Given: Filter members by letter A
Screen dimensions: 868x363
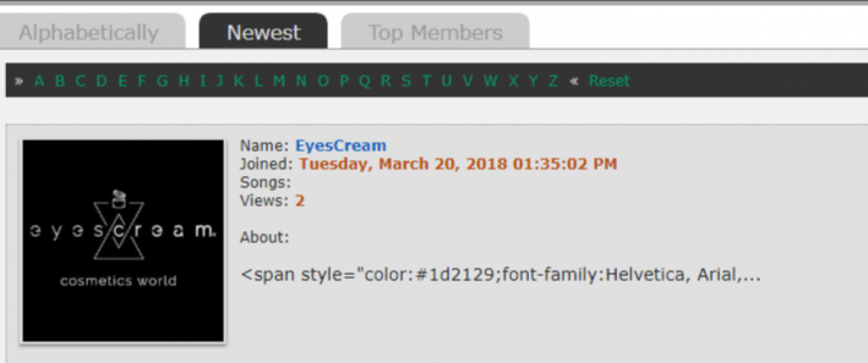Looking at the screenshot, I should 39,81.
